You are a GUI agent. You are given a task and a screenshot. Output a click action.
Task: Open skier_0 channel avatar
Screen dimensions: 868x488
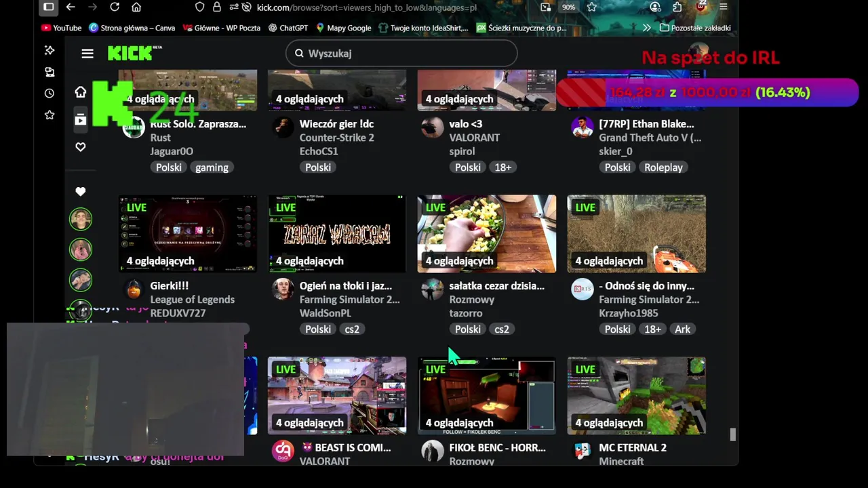(583, 127)
